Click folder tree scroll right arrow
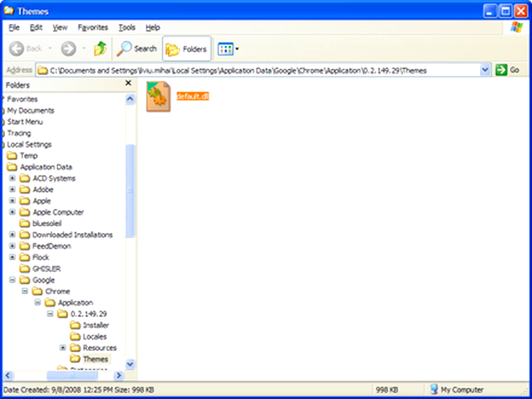This screenshot has height=399, width=532. pos(118,376)
